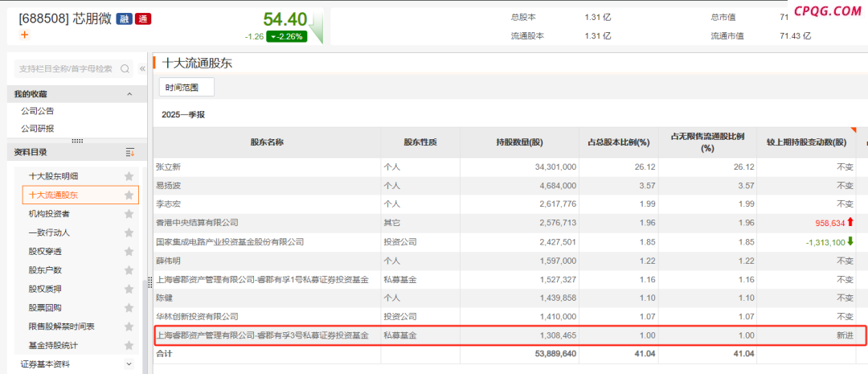
Task: Click the 占无限售流通股比例 column header
Action: [707, 142]
